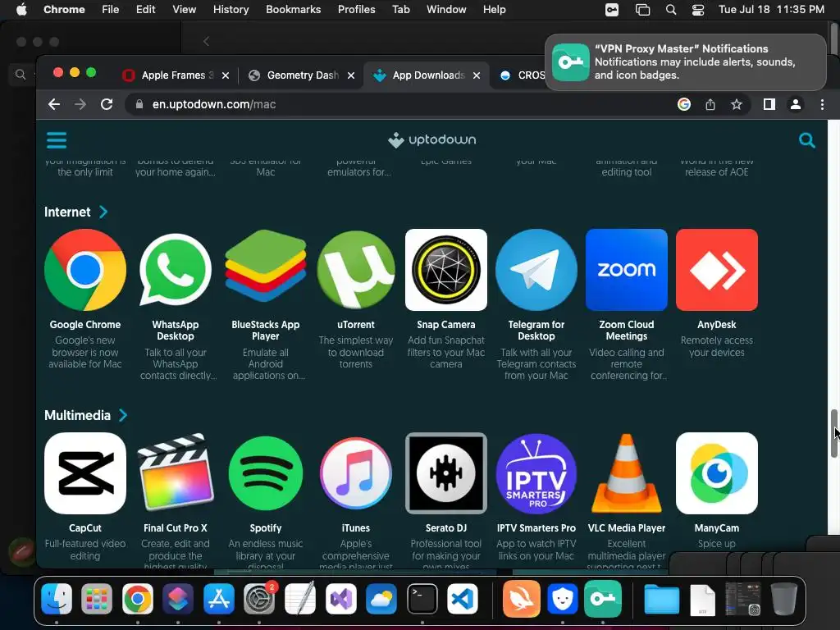The width and height of the screenshot is (840, 630).
Task: Open the Serato DJ app icon
Action: [446, 473]
